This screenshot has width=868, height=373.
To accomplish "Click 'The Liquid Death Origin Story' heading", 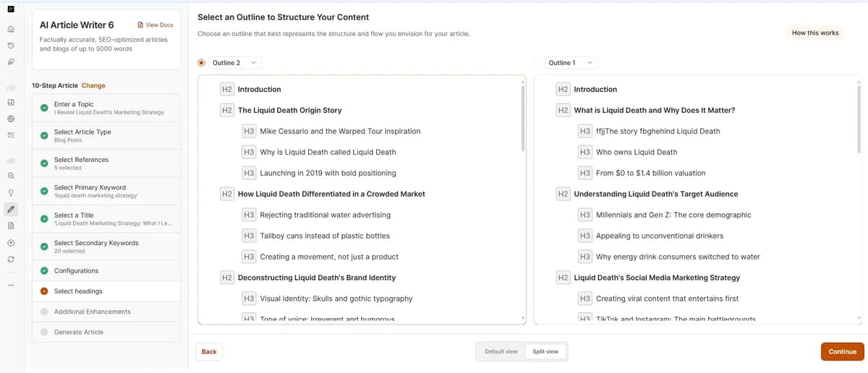I will pos(289,111).
